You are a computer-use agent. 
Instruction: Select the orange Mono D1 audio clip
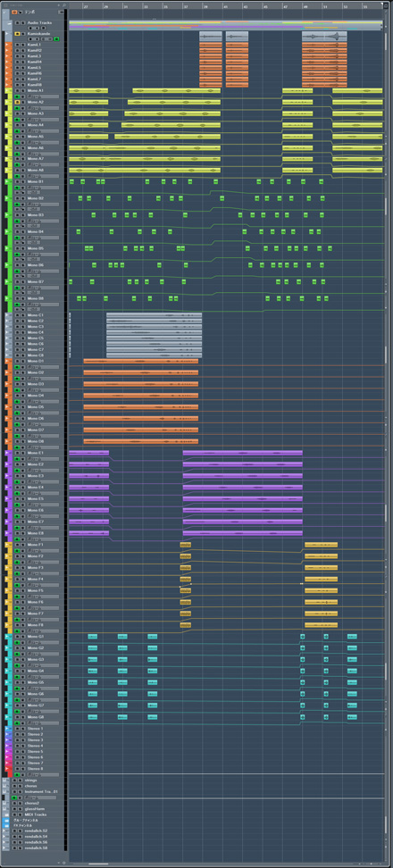coord(140,361)
